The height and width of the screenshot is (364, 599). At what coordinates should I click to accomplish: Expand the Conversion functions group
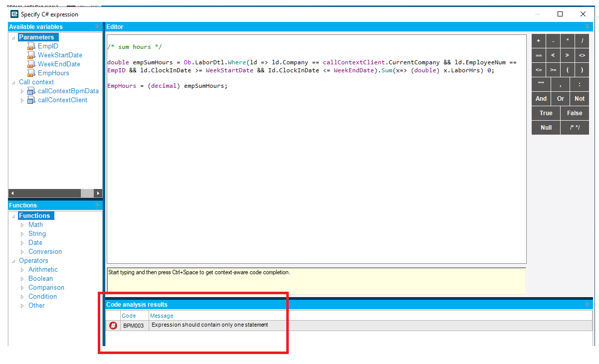[x=22, y=252]
